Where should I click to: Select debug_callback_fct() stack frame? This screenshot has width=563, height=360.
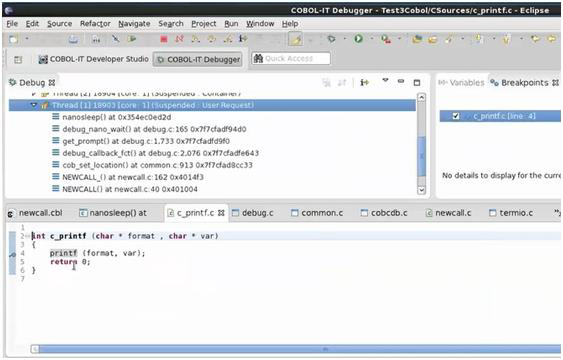(x=160, y=153)
